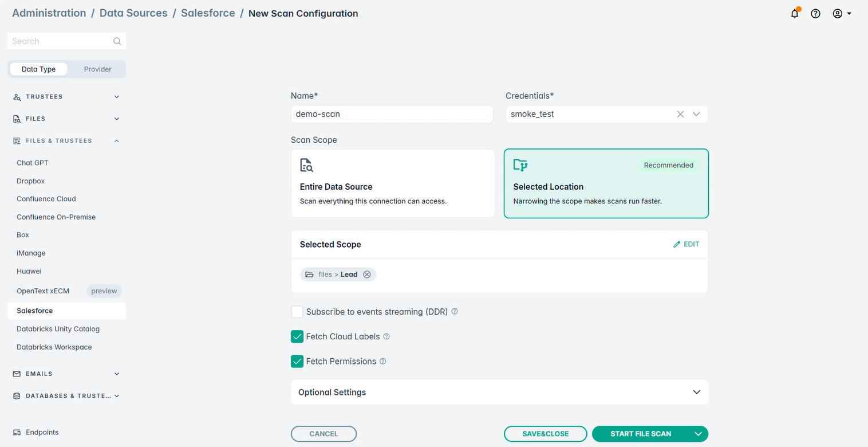The image size is (868, 447).
Task: Enable Subscribe to events streaming checkbox
Action: click(x=297, y=312)
